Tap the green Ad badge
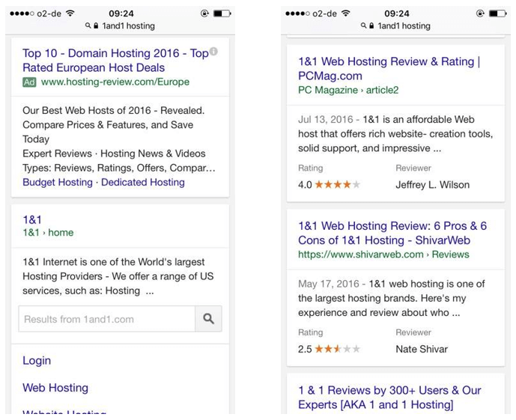The height and width of the screenshot is (420, 516). pos(29,82)
